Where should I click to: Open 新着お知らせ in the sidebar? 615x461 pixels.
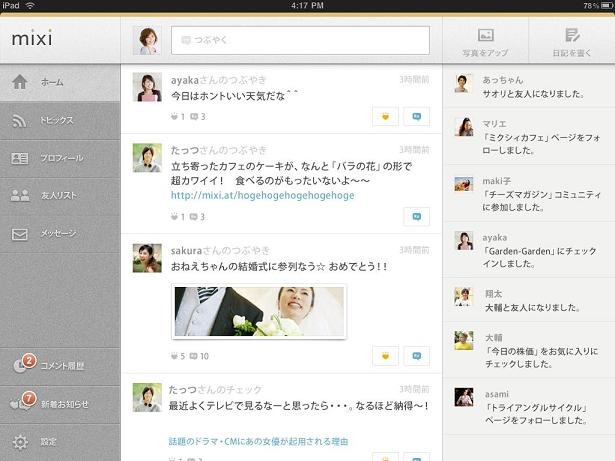click(60, 404)
